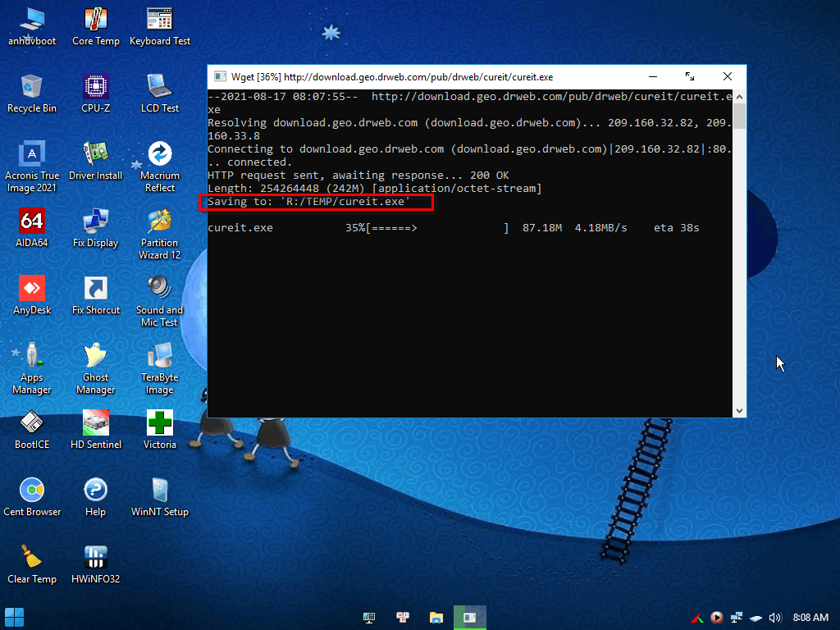The width and height of the screenshot is (840, 630).
Task: Click the 8:08 AM taskbar clock
Action: 810,618
